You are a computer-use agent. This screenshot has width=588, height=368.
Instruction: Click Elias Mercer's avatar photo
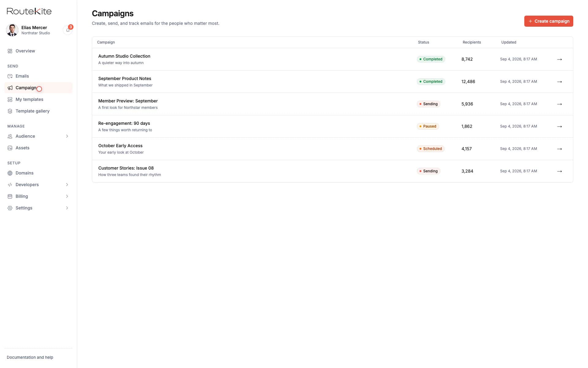tap(12, 30)
